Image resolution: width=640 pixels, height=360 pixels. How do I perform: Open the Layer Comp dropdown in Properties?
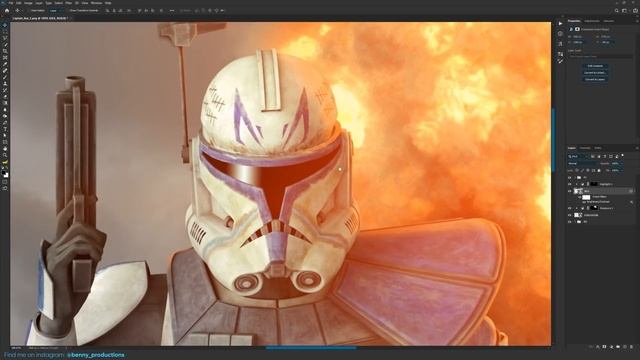[600, 57]
